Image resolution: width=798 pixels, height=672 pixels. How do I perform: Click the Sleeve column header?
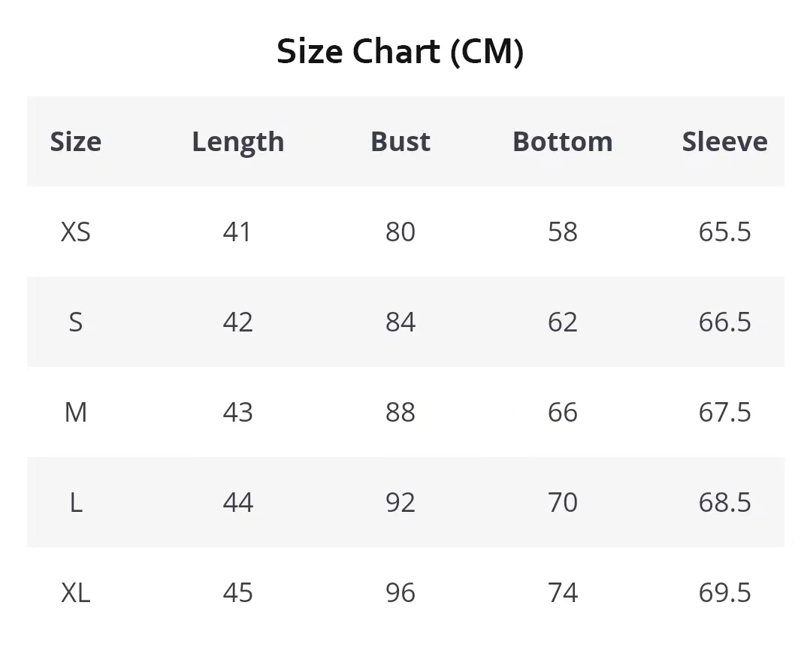pyautogui.click(x=724, y=141)
